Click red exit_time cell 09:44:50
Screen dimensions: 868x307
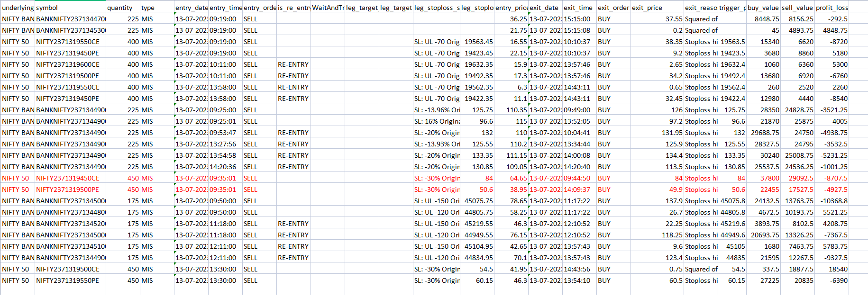(x=579, y=178)
